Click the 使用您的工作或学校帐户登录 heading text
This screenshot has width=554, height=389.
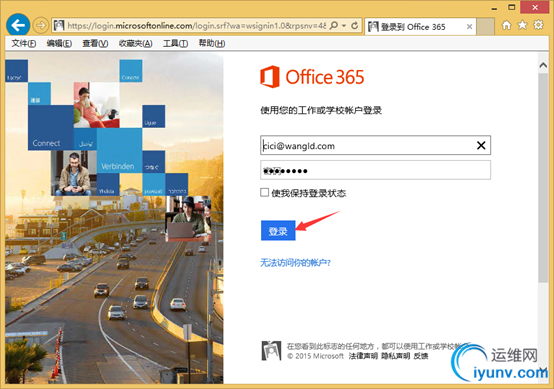(321, 111)
